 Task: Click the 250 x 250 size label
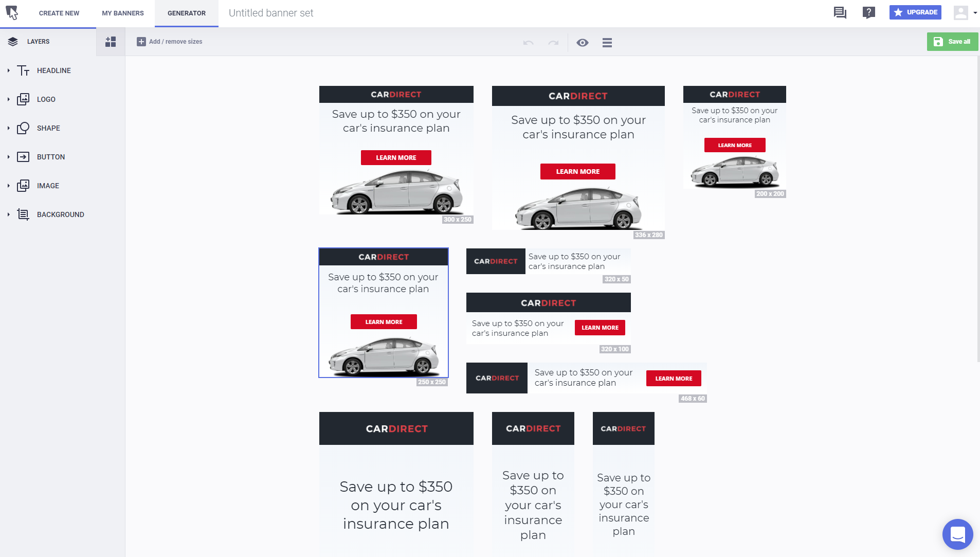432,382
